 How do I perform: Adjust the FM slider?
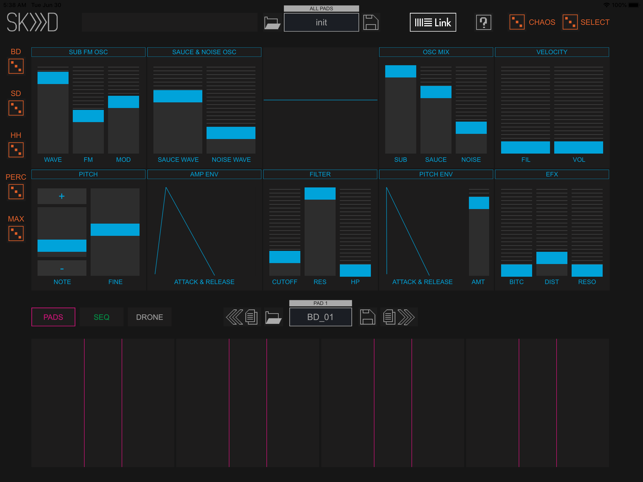coord(88,109)
